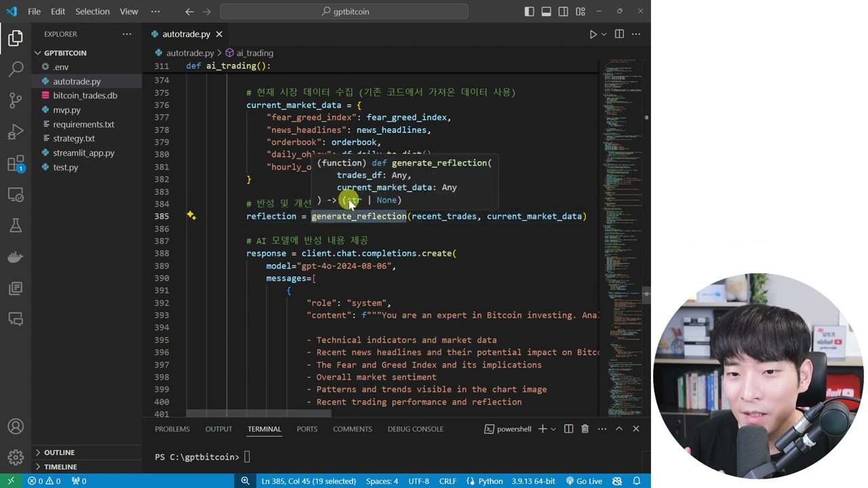Open the Testing flask view

(x=15, y=226)
